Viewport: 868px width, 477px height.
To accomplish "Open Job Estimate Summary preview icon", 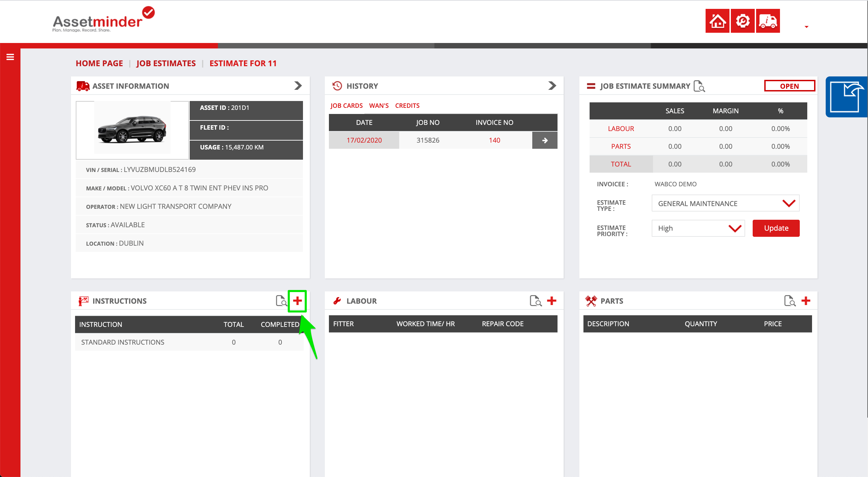I will tap(699, 86).
